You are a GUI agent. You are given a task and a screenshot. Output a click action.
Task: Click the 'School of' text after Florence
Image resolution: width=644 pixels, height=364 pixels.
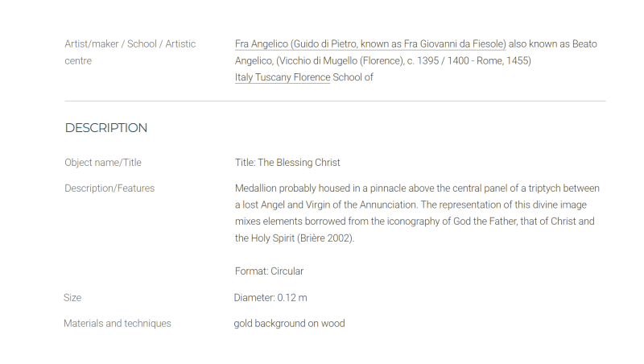pyautogui.click(x=353, y=77)
